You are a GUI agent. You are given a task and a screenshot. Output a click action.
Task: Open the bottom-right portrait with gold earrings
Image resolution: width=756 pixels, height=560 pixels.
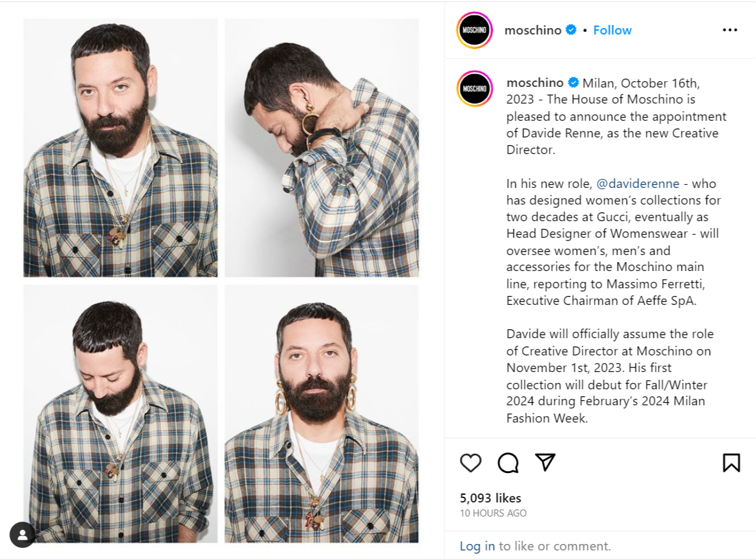322,416
